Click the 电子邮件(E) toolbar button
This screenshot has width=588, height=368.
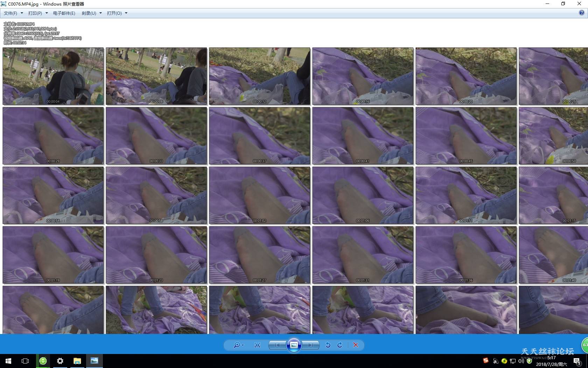coord(64,13)
